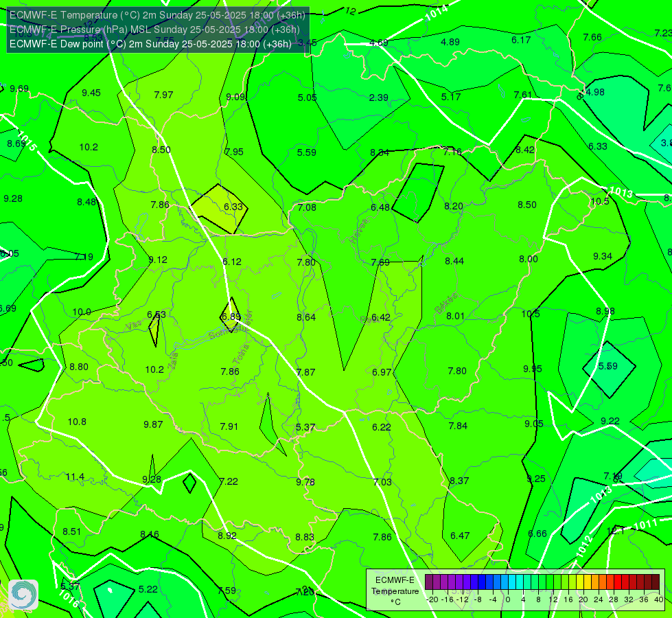Viewport: 672px width, 618px height.
Task: Click the 6.66 grid value
Action: 537,534
